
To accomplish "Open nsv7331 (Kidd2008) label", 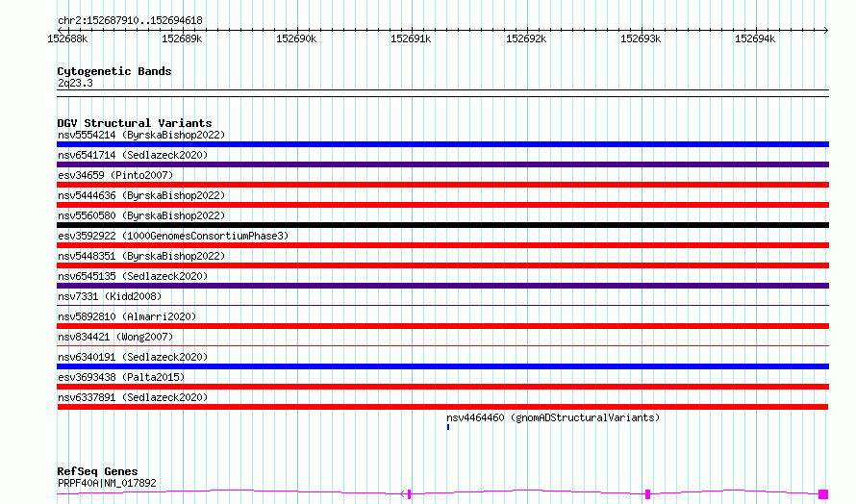I will (110, 296).
